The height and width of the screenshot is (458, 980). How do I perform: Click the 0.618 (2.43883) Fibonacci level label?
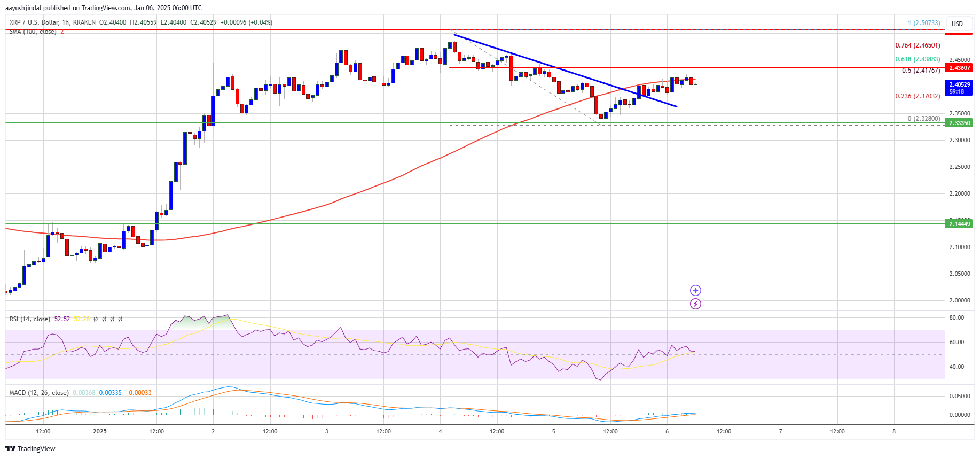click(x=918, y=59)
